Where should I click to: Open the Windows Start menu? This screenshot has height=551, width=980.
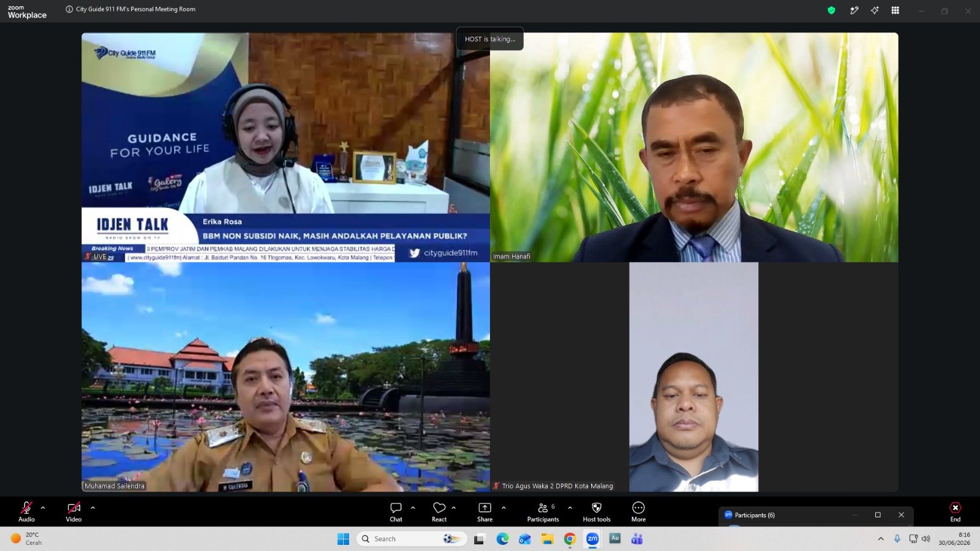pyautogui.click(x=343, y=539)
